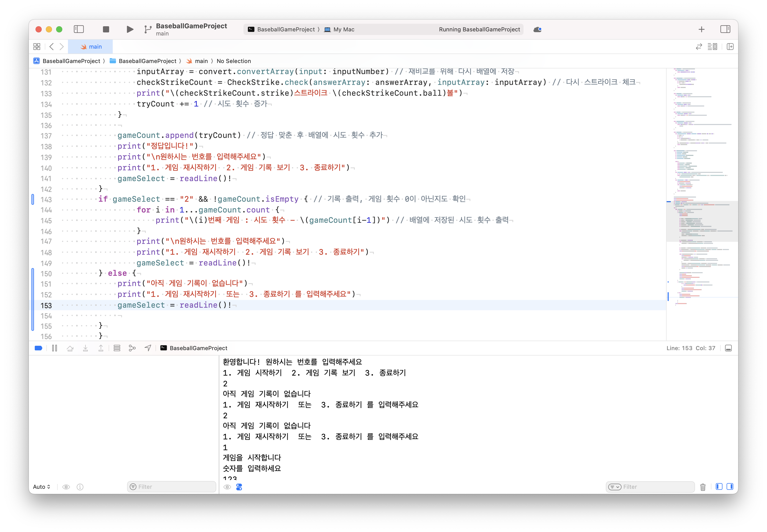This screenshot has height=532, width=767.
Task: Click the BaseballGameProject folder breadcrumb
Action: 143,61
